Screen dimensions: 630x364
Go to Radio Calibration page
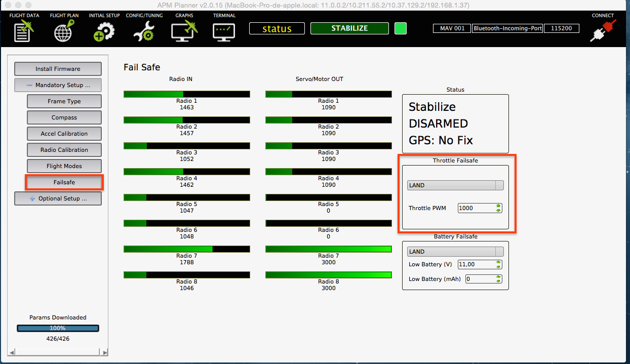(x=64, y=150)
